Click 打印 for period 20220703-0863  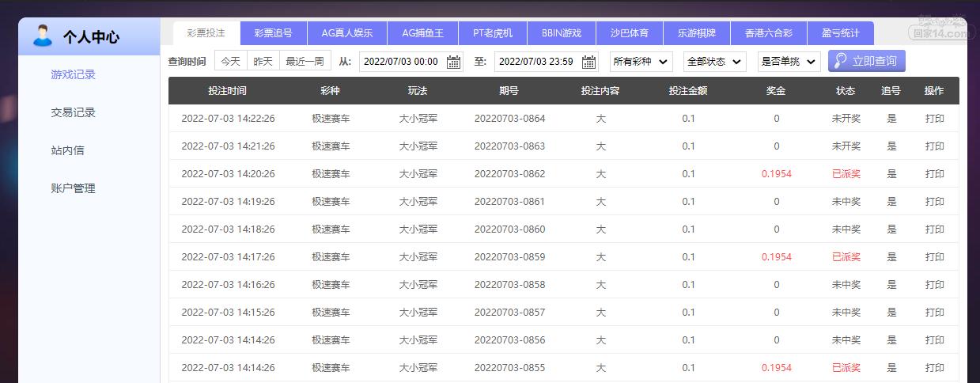[x=935, y=146]
